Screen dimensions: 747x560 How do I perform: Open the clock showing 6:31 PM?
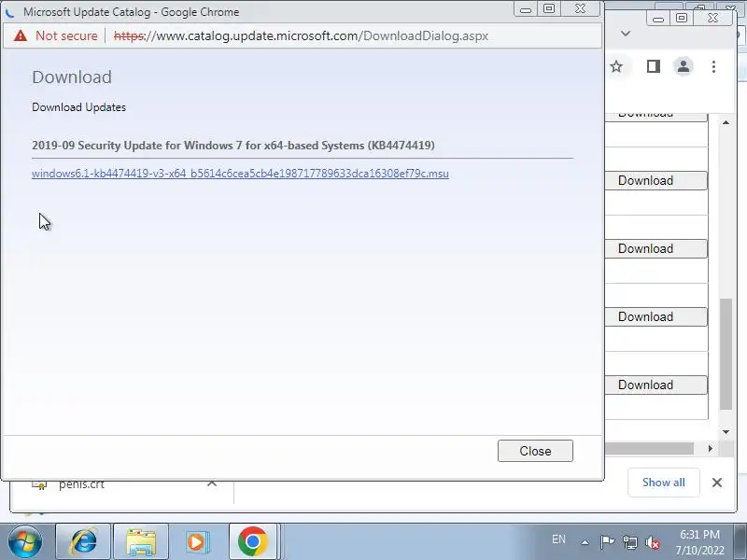coord(699,542)
